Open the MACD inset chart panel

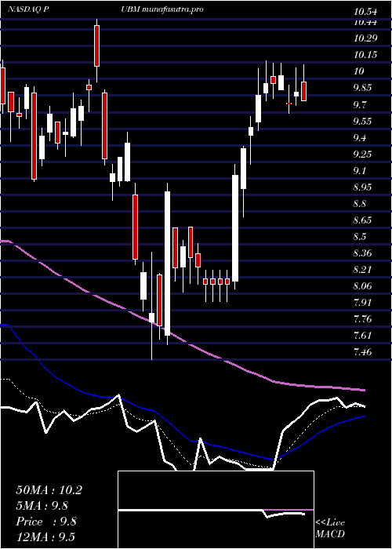coord(216,510)
